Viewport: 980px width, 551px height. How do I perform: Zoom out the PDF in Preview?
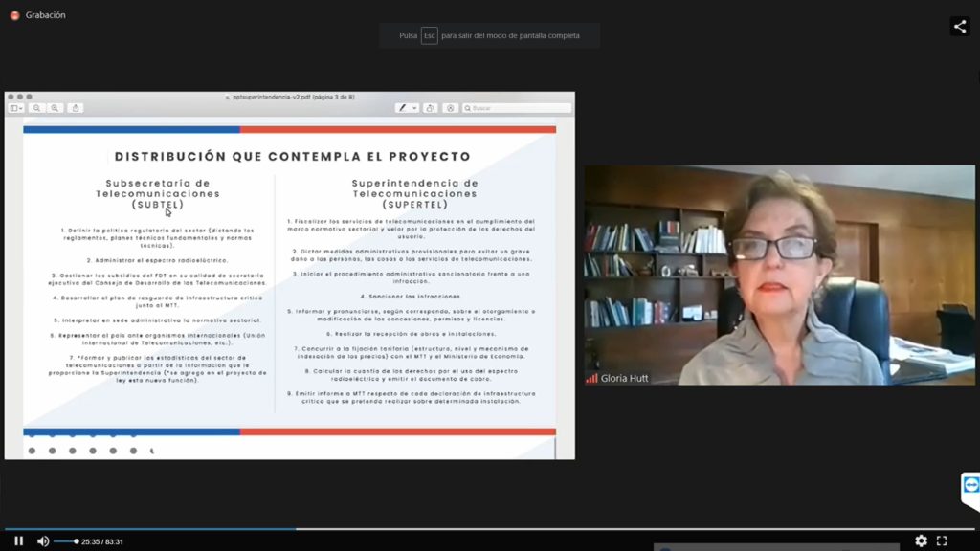tap(37, 108)
